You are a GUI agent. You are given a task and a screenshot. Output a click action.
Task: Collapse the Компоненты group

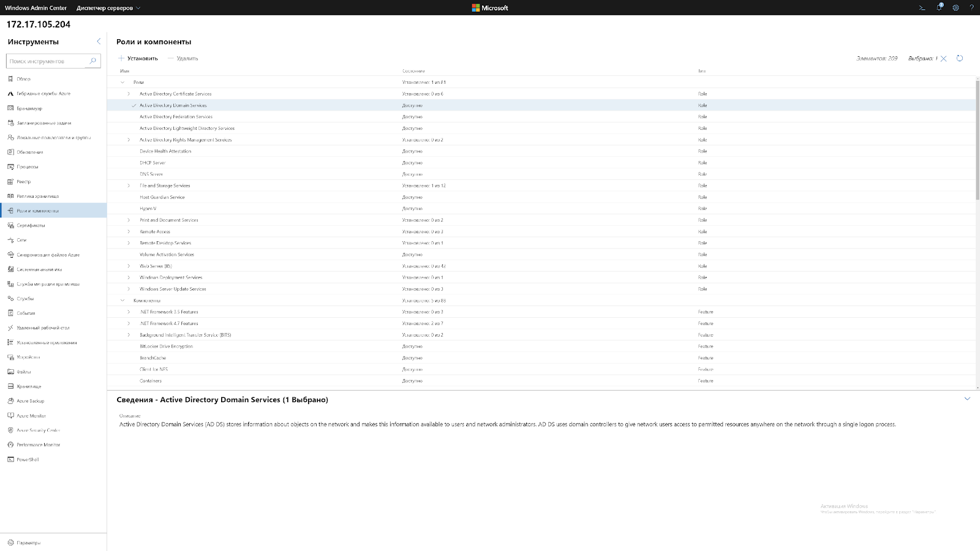123,301
